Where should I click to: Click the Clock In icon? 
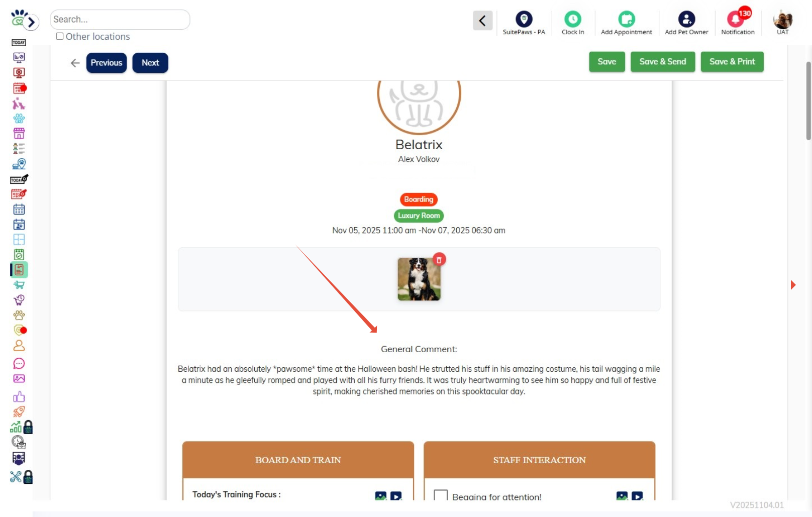572,20
